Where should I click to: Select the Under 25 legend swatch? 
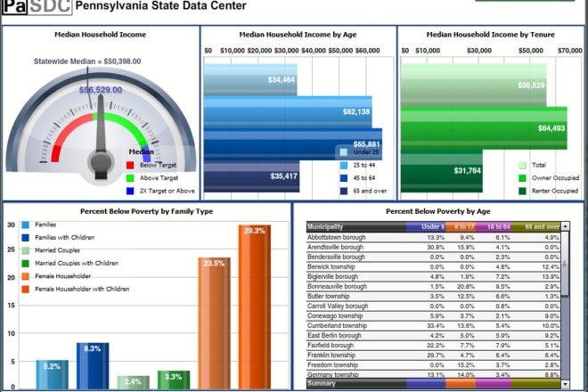coord(344,152)
